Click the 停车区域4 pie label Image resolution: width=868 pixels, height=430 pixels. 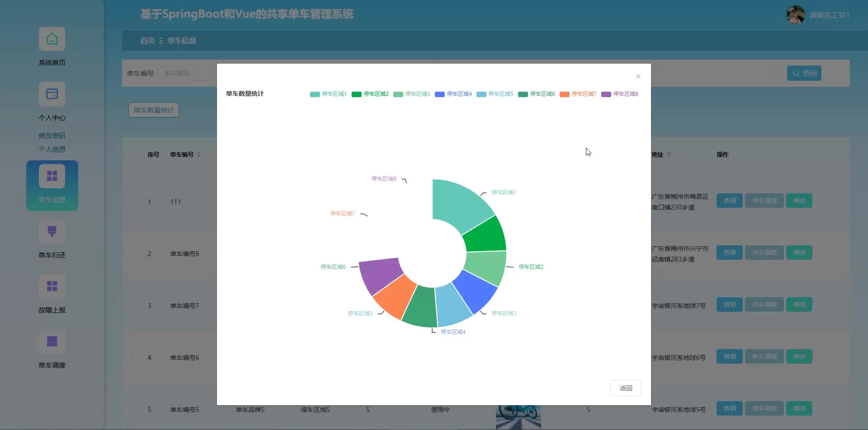[453, 332]
